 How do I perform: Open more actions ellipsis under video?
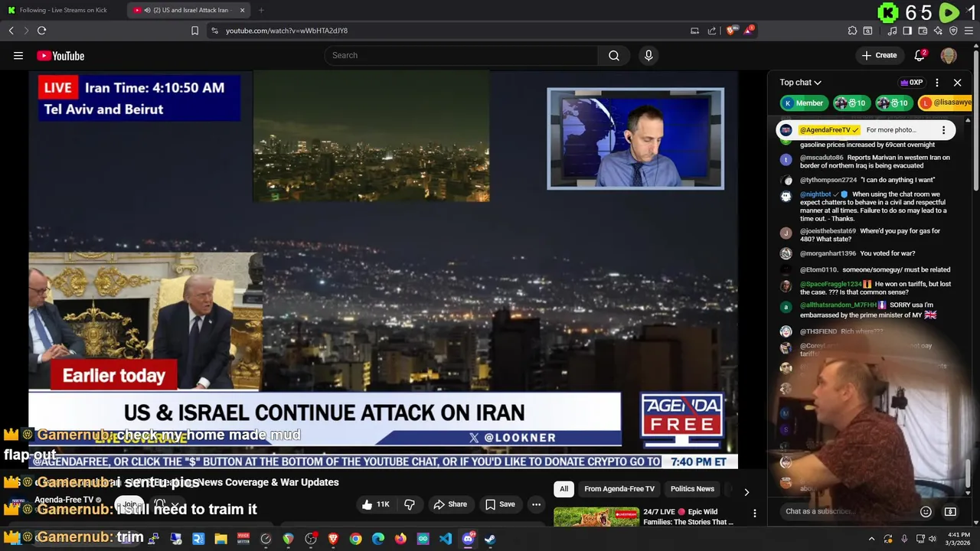536,504
